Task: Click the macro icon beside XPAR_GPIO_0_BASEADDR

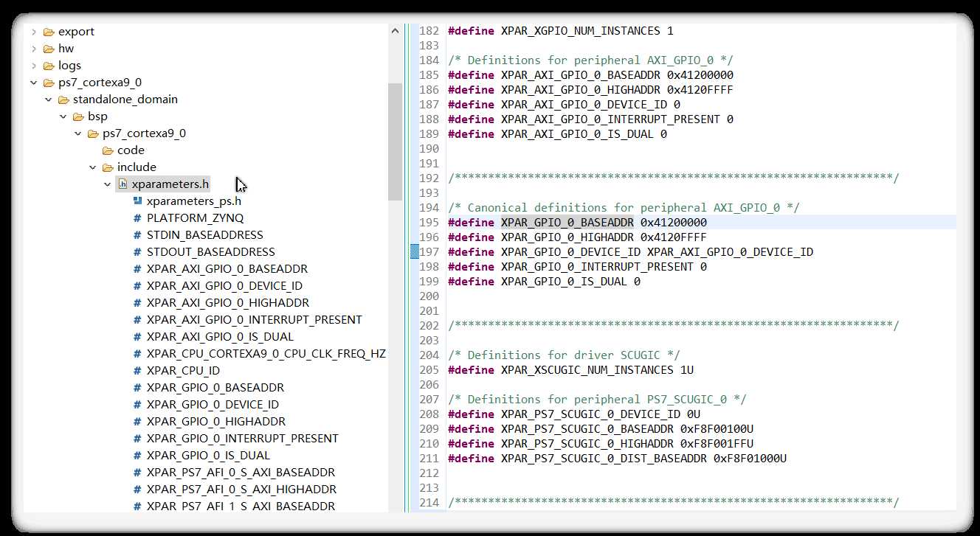Action: pos(137,388)
